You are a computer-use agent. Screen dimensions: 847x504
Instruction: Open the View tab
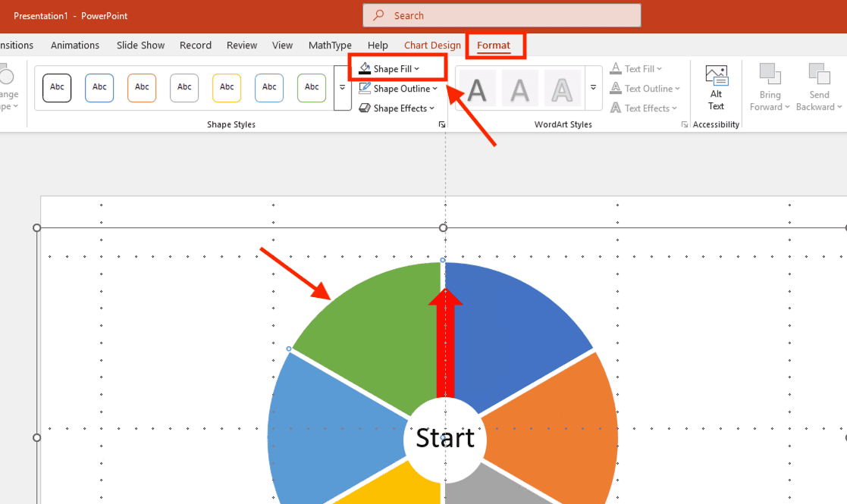click(x=283, y=45)
